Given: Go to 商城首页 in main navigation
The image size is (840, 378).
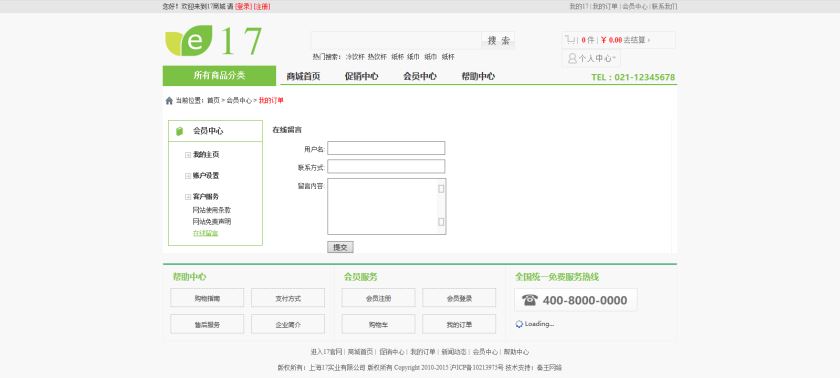Looking at the screenshot, I should click(303, 77).
